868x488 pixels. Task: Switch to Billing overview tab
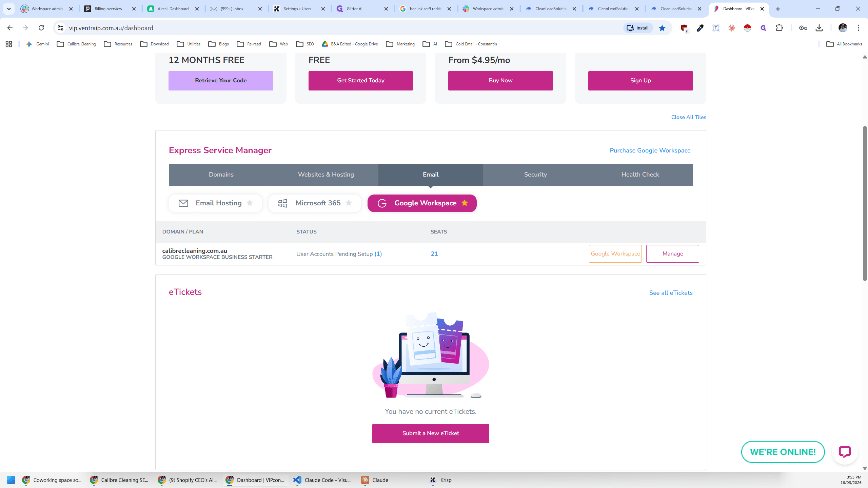tap(110, 9)
